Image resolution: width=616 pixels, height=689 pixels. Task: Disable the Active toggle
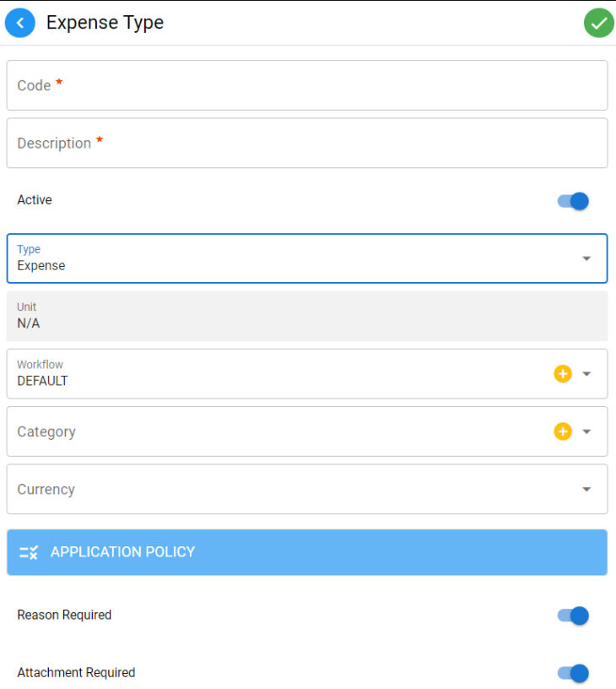pos(572,201)
